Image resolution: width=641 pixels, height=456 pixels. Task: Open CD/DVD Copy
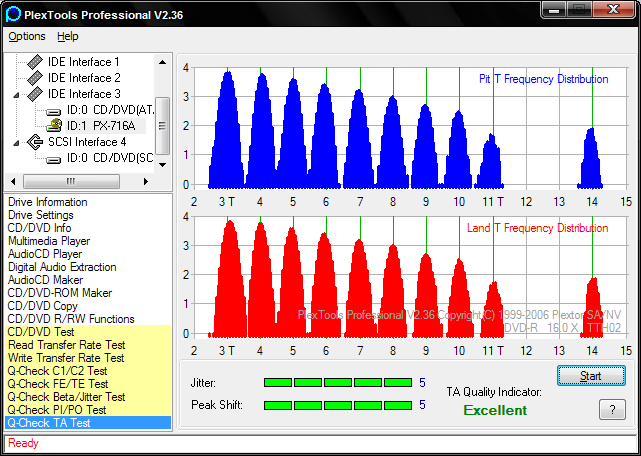point(43,306)
